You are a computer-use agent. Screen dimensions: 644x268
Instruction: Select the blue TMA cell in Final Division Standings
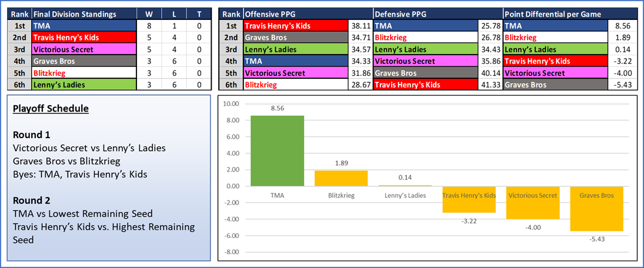click(x=83, y=26)
